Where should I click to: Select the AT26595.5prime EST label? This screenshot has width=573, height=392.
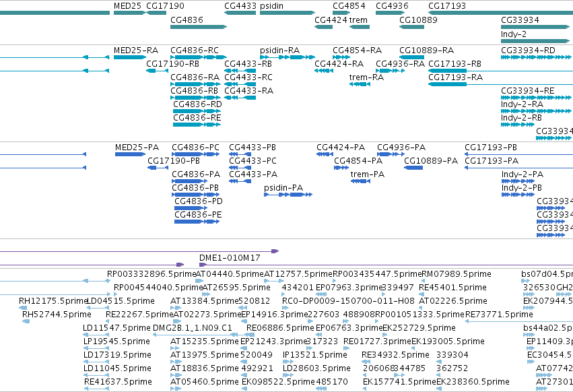click(236, 288)
